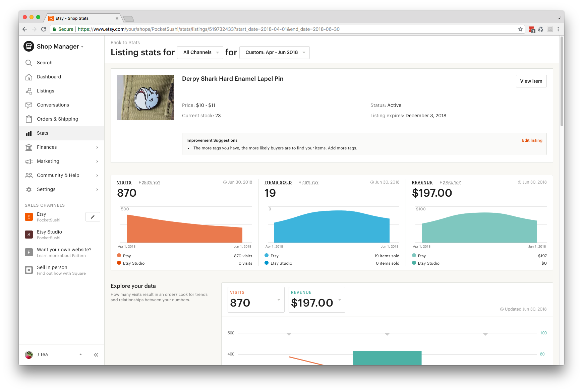This screenshot has width=583, height=392.
Task: Collapse the sidebar with double chevron
Action: point(96,355)
